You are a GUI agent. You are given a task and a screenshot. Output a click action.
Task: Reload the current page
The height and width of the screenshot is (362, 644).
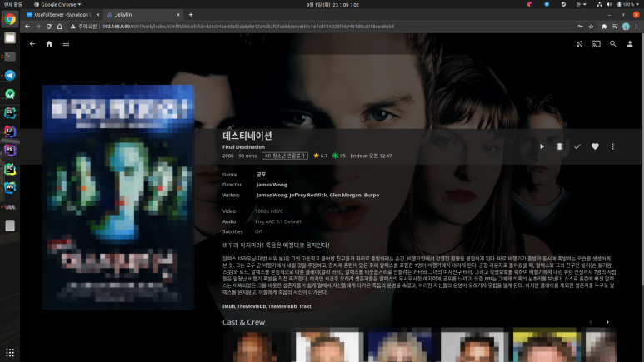click(49, 27)
